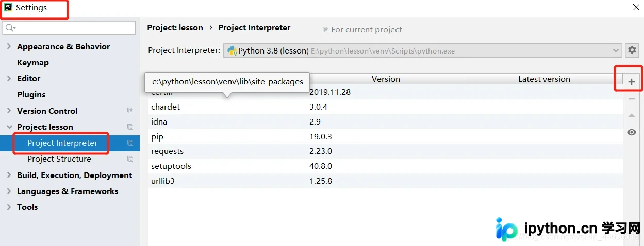Open the interpreter gear settings icon
The height and width of the screenshot is (246, 644).
[x=632, y=50]
